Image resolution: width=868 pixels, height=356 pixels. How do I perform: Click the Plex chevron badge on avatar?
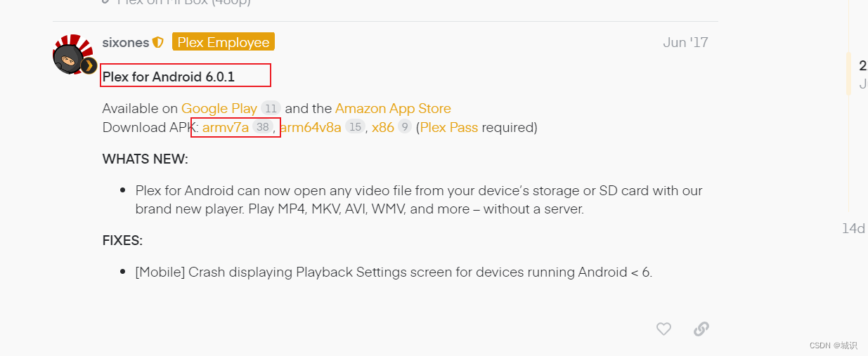(x=89, y=66)
